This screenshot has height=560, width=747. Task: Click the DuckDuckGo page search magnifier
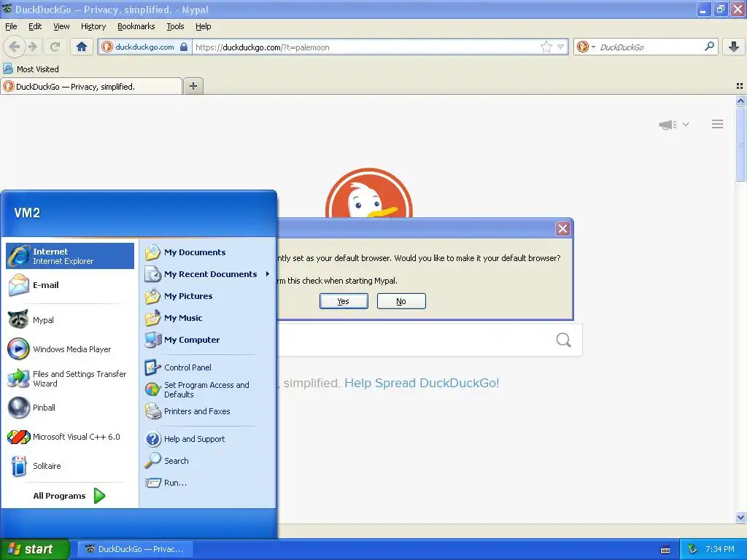coord(563,340)
